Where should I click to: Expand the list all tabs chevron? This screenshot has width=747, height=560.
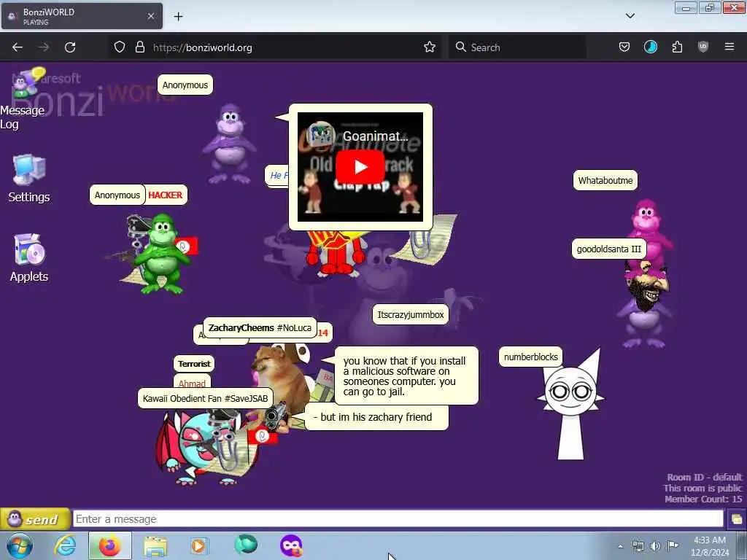pos(630,16)
